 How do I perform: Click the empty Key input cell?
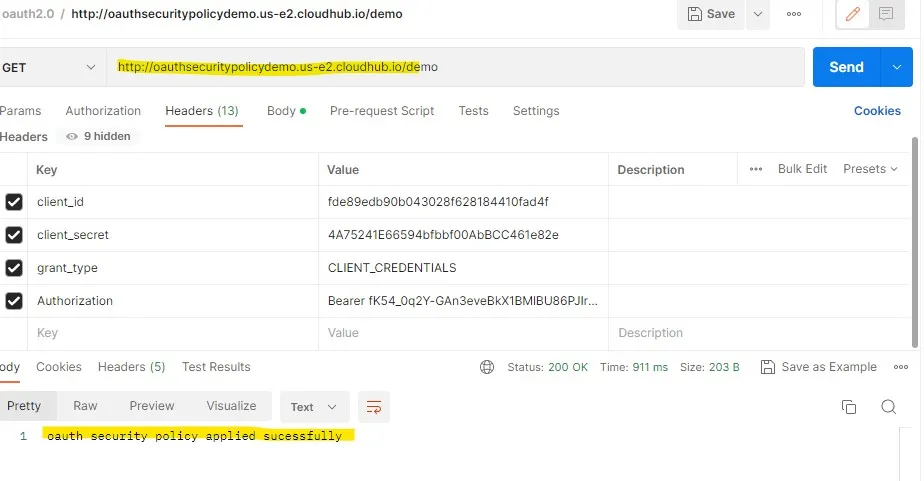[x=173, y=333]
